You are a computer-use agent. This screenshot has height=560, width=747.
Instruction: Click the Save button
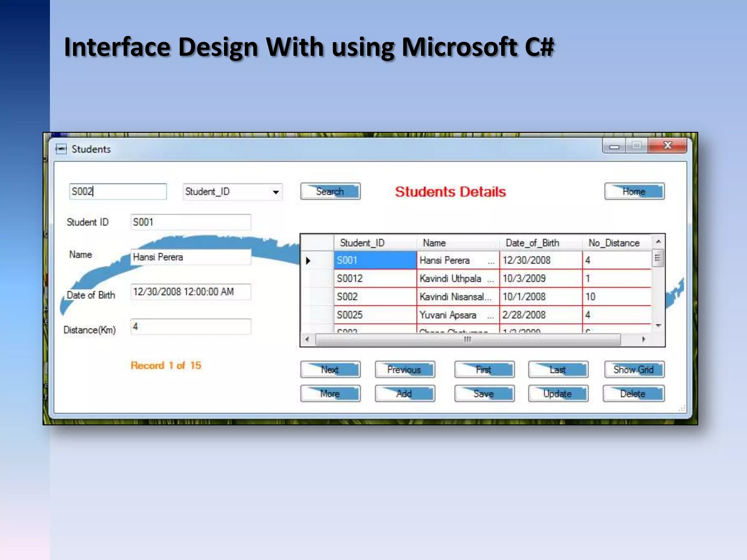pos(484,393)
